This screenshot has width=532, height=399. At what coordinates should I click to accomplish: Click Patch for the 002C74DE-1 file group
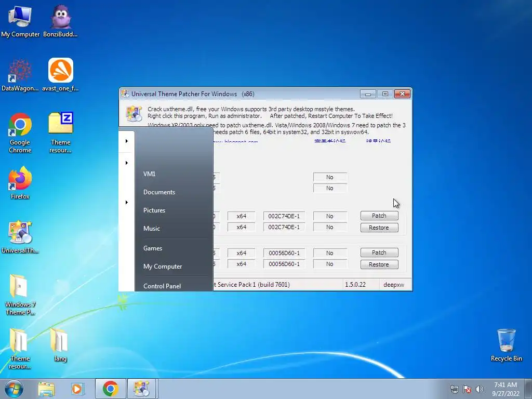pyautogui.click(x=379, y=216)
